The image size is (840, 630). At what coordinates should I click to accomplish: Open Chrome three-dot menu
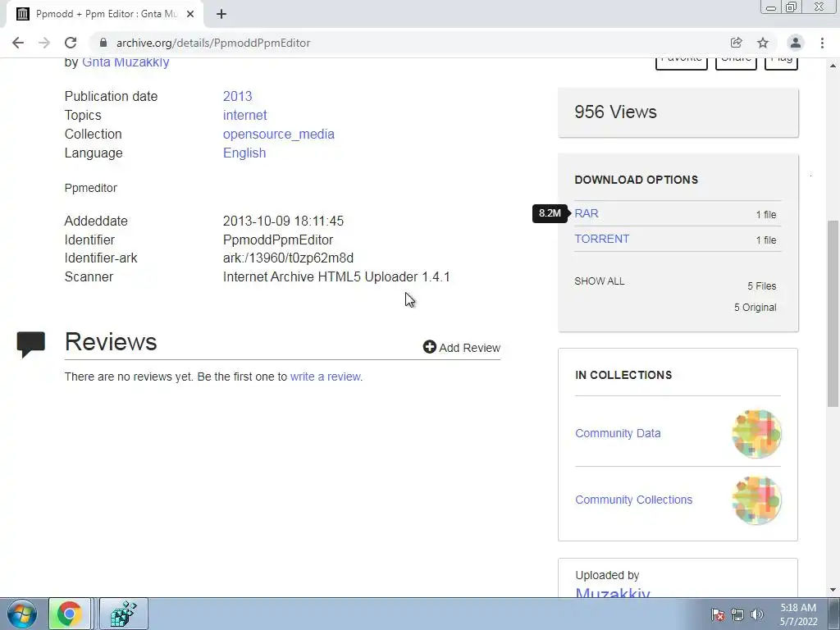(x=822, y=43)
